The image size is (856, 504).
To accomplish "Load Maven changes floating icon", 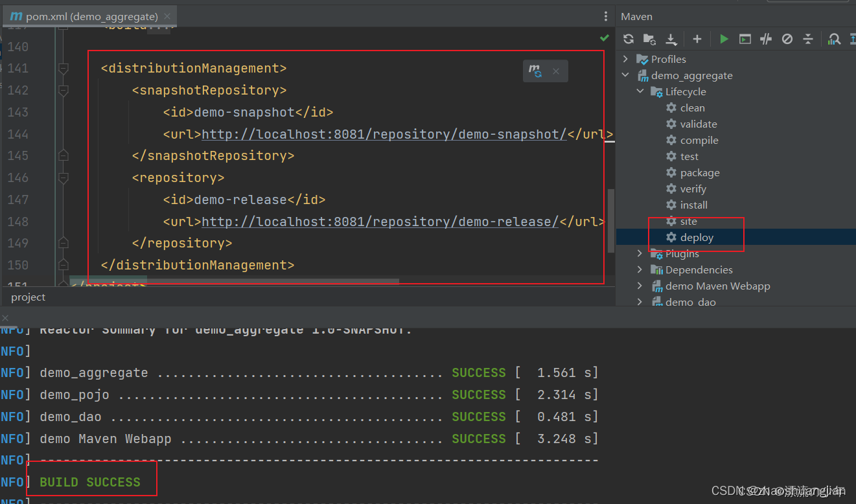I will pyautogui.click(x=535, y=71).
